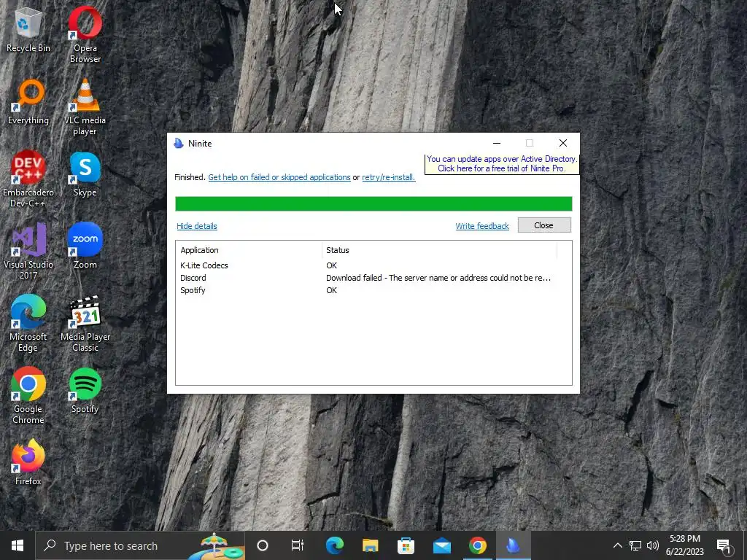Open the notification center icon
The height and width of the screenshot is (560, 747).
click(x=724, y=545)
